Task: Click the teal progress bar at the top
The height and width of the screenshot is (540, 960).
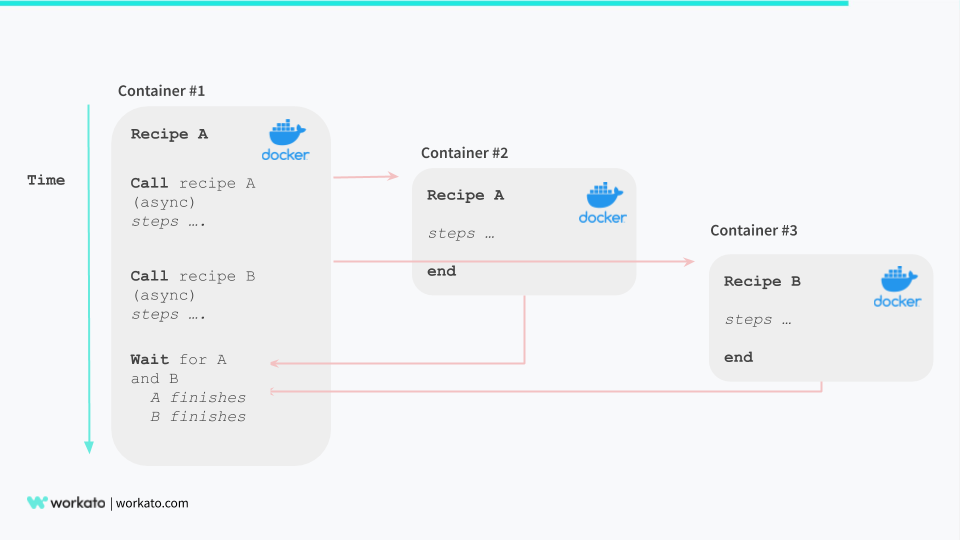Action: [x=424, y=3]
